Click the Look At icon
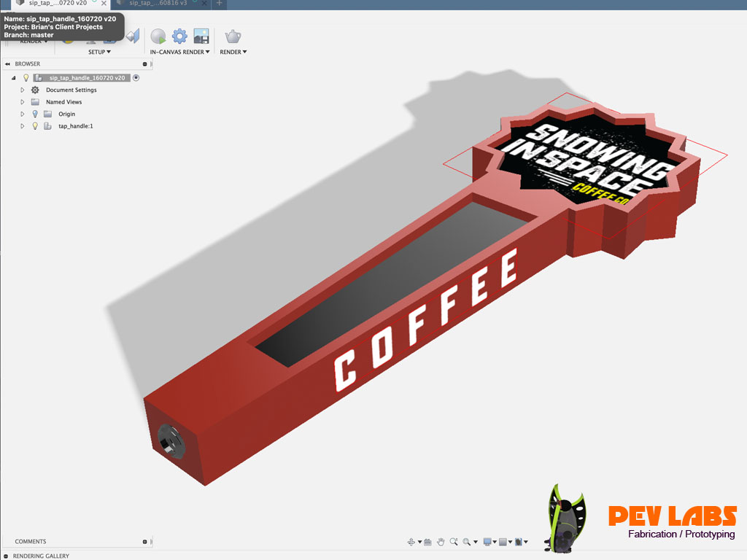 point(427,542)
